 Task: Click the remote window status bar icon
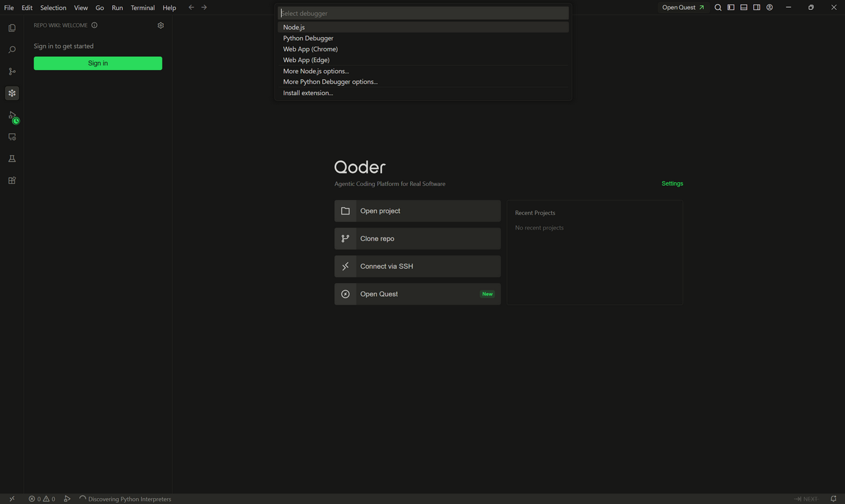tap(12, 499)
